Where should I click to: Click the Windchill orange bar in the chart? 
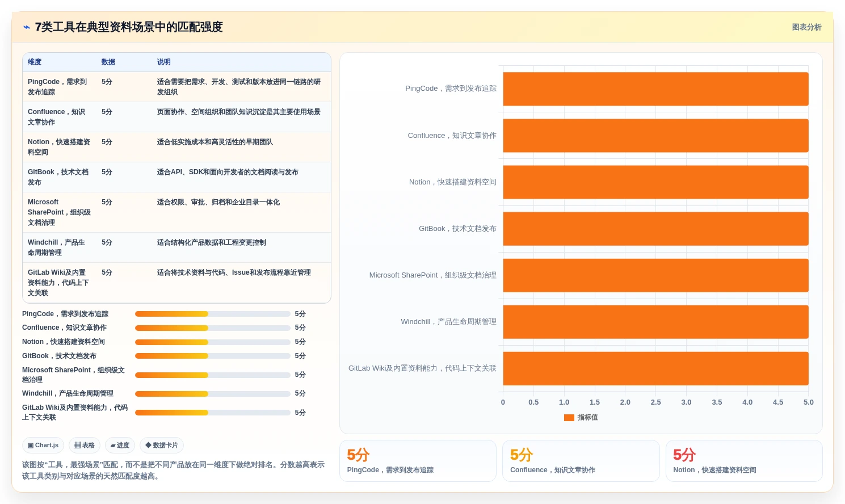[x=655, y=322]
